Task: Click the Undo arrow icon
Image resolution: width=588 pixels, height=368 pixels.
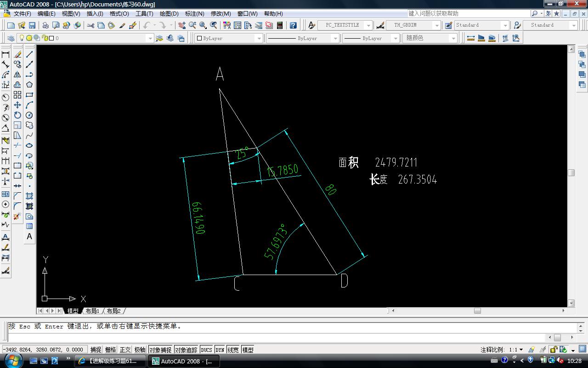Action: 147,25
